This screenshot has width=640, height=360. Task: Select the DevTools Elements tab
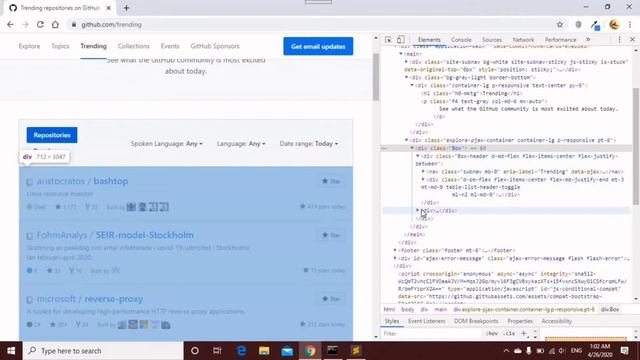click(x=429, y=40)
